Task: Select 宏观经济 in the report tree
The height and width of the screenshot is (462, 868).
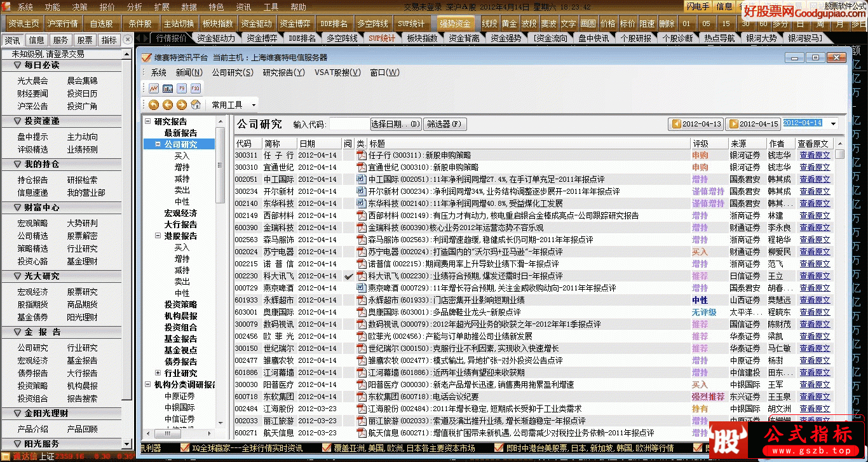Action: click(x=181, y=213)
